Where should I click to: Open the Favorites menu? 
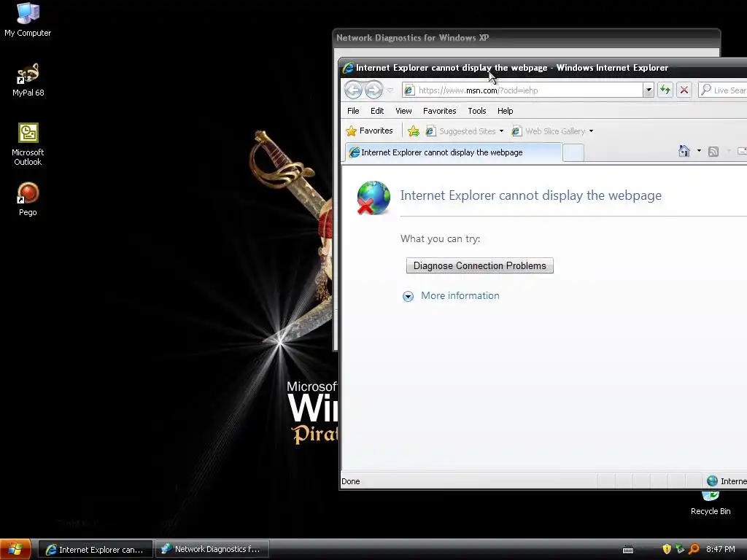439,111
